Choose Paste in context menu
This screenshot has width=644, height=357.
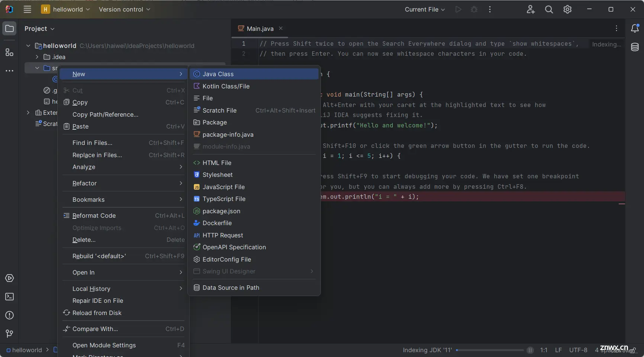click(x=123, y=126)
